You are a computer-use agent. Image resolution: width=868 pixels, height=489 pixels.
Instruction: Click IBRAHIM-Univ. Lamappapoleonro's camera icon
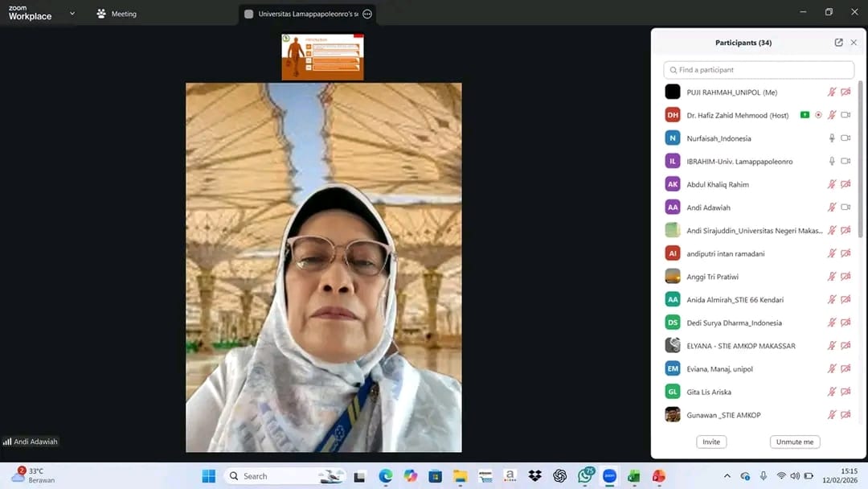[x=845, y=162]
